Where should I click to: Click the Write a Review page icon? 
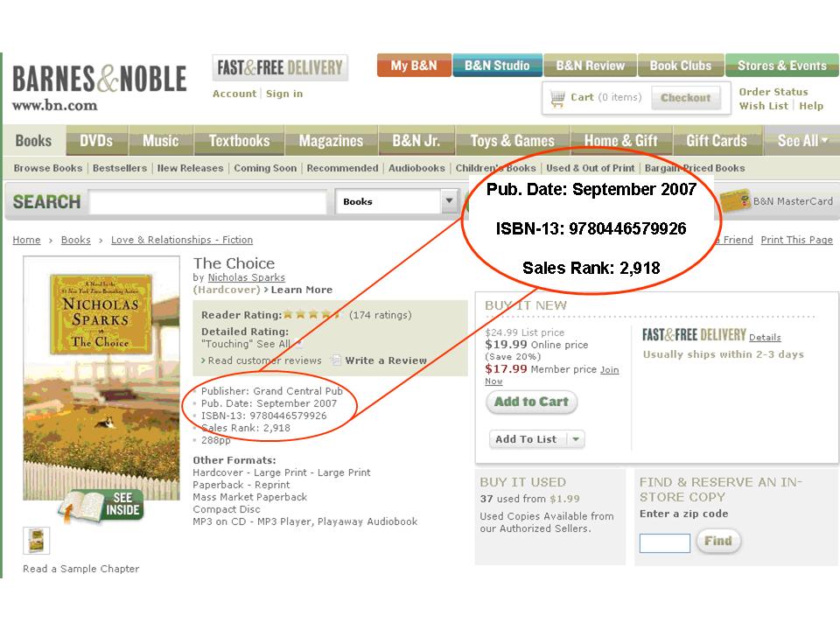(x=336, y=360)
